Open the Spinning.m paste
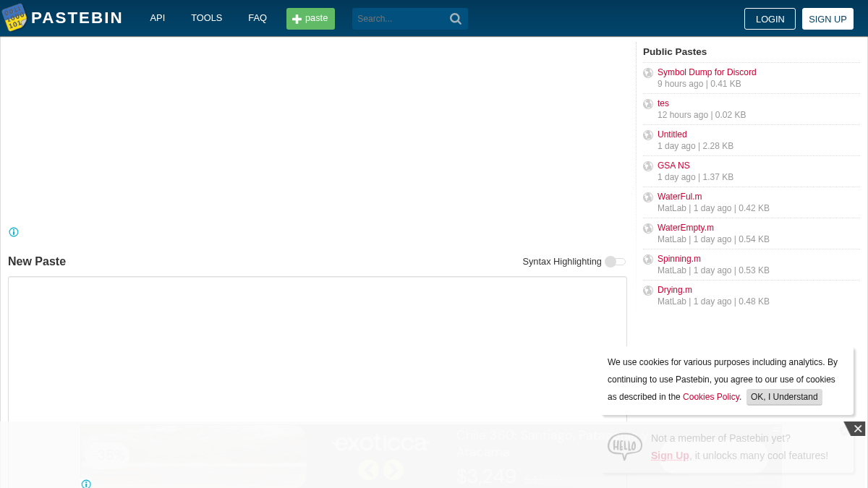868x488 pixels. tap(679, 259)
